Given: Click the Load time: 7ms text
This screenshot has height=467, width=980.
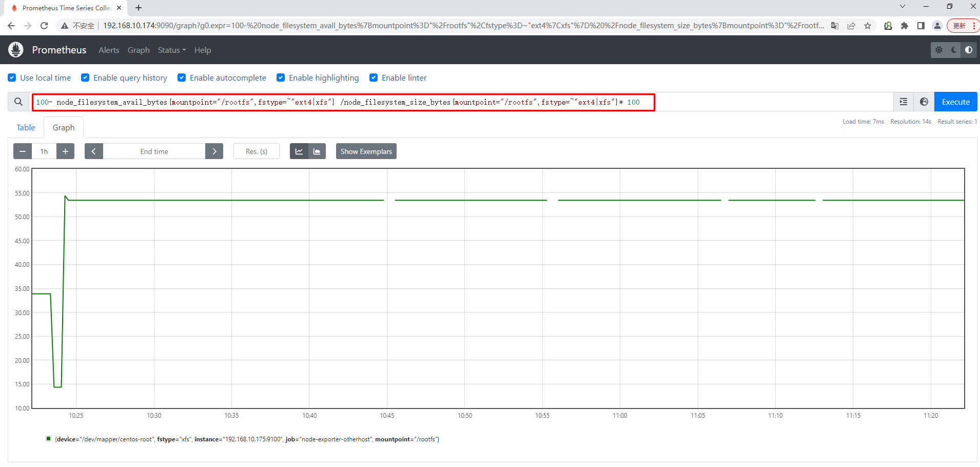Looking at the screenshot, I should point(863,122).
